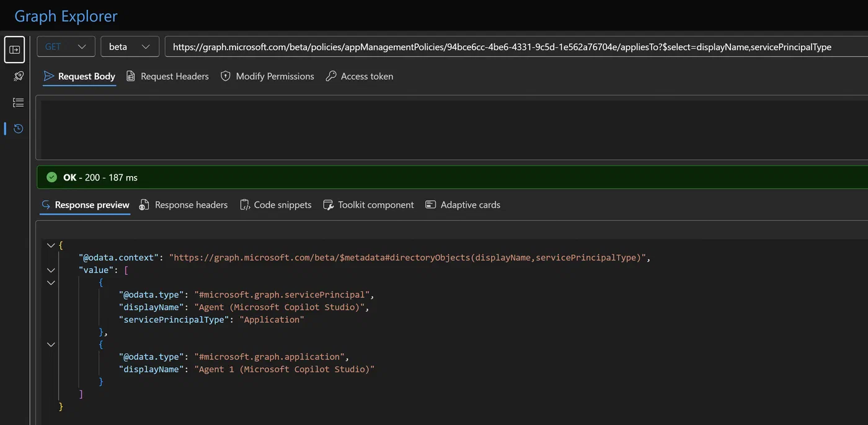Image resolution: width=868 pixels, height=425 pixels.
Task: Click the Response headers icon
Action: click(x=144, y=205)
